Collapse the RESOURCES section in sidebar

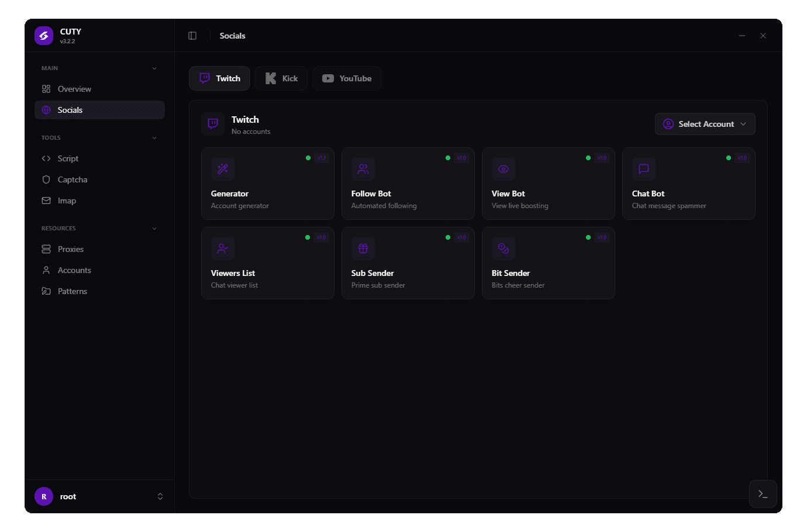tap(154, 228)
